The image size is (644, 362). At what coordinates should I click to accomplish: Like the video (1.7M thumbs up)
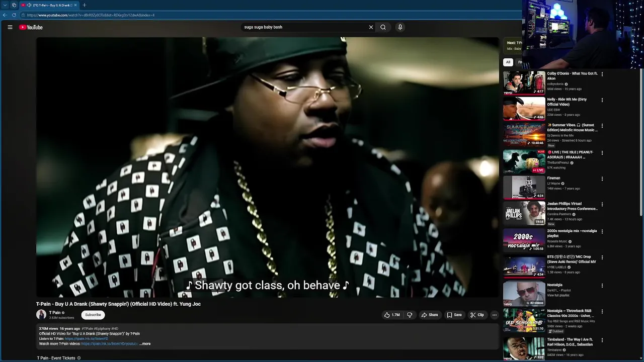pyautogui.click(x=392, y=315)
